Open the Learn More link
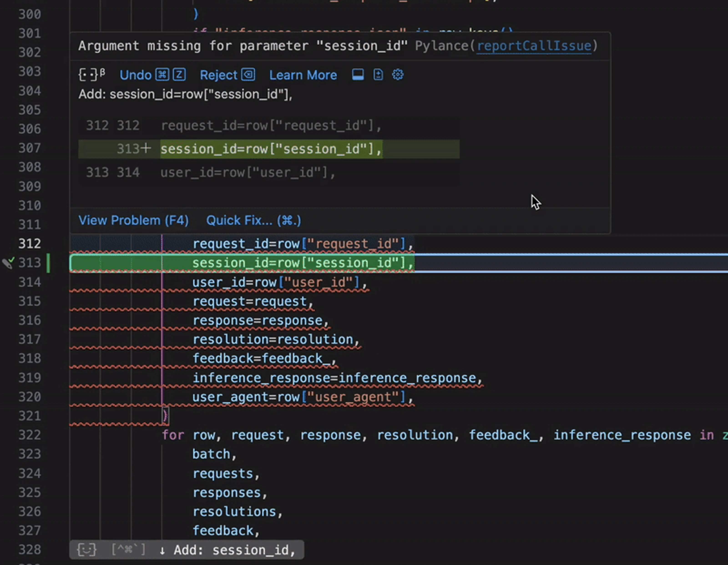Screen dimensions: 728x565 click(x=303, y=75)
